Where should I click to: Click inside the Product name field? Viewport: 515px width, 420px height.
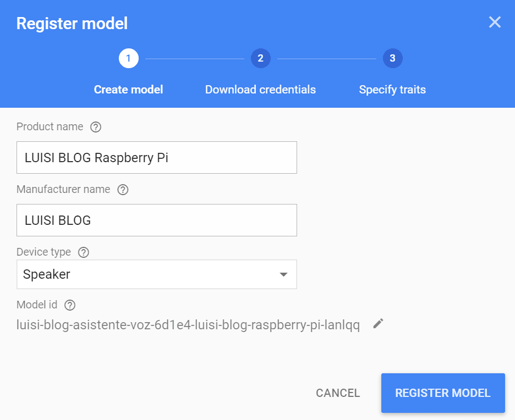click(x=157, y=157)
